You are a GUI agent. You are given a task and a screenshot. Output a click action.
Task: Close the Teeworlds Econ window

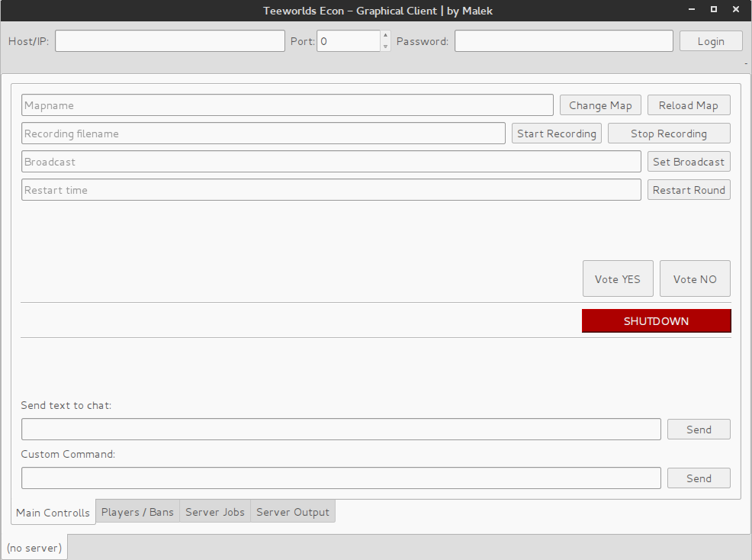point(736,10)
